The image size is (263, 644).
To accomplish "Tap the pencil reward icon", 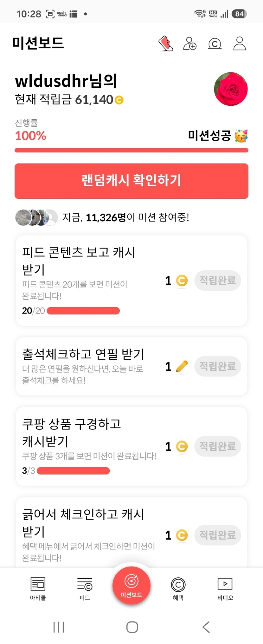I will pyautogui.click(x=182, y=367).
